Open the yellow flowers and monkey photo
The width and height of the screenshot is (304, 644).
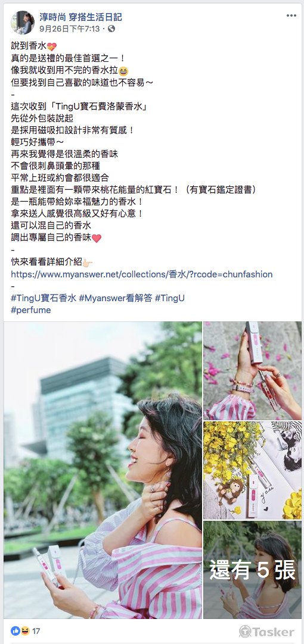click(253, 470)
